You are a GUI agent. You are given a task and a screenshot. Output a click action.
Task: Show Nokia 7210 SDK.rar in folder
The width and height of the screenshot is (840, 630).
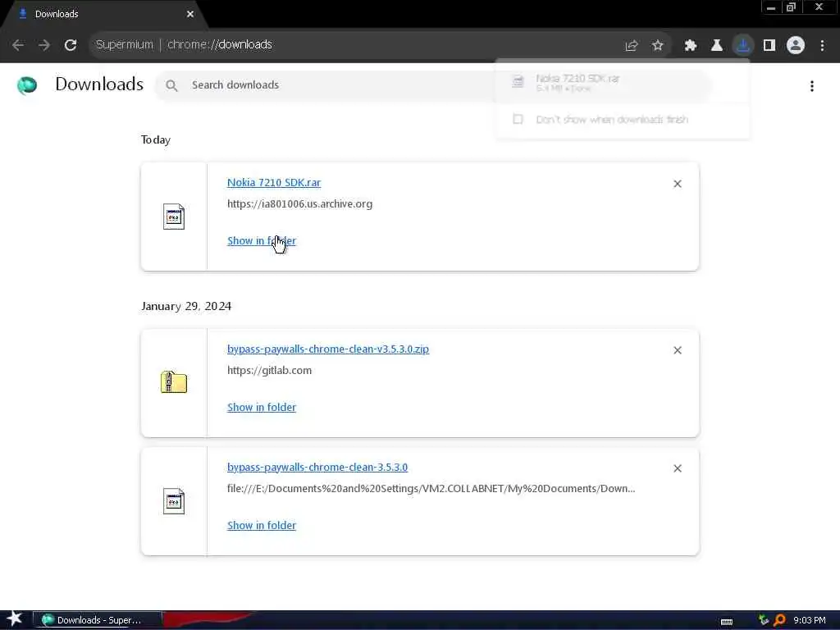(x=262, y=241)
